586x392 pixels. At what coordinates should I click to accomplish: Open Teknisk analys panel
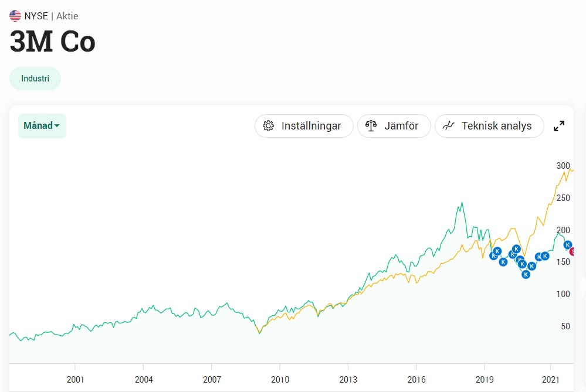(489, 126)
